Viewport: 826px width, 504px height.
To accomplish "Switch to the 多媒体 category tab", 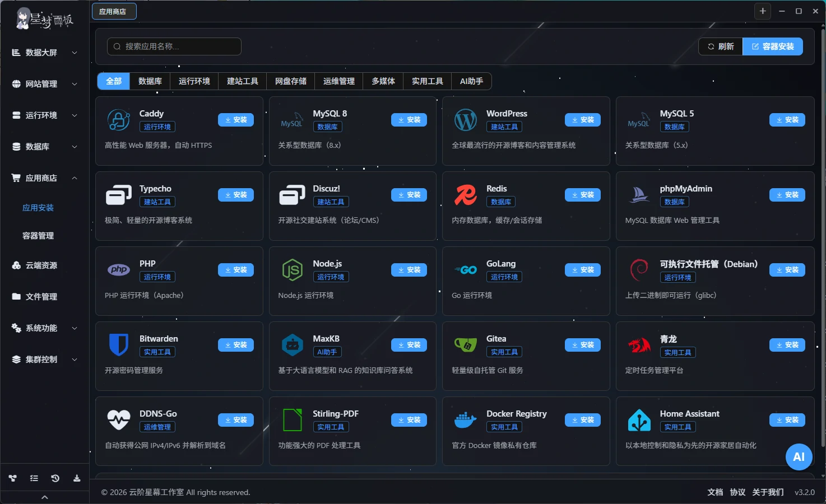I will (x=383, y=81).
